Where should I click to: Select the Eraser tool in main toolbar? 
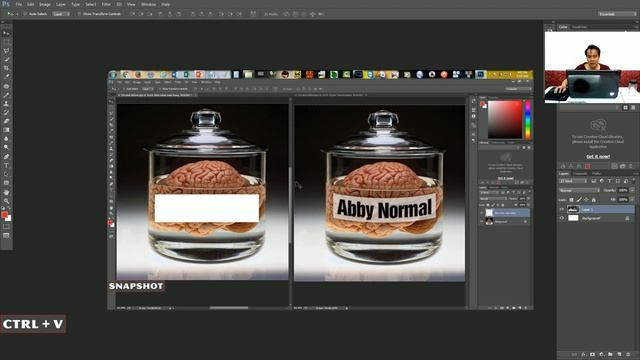click(6, 121)
